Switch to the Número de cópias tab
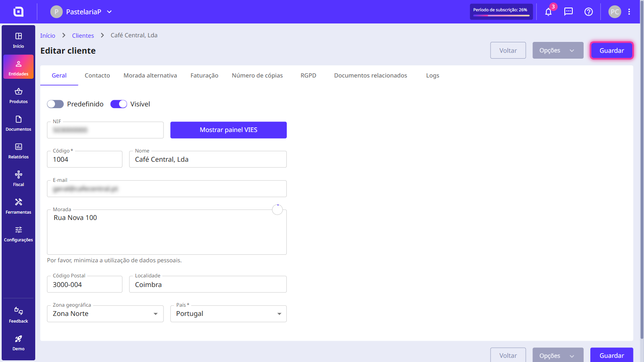The height and width of the screenshot is (362, 644). point(257,75)
